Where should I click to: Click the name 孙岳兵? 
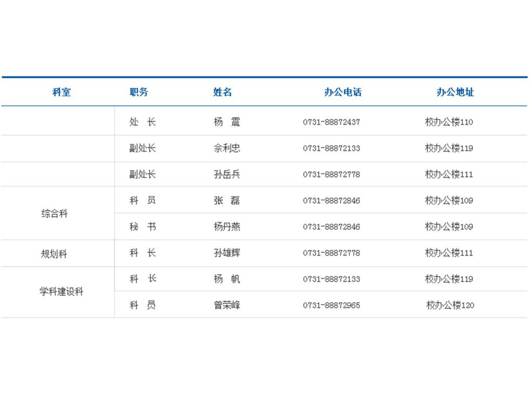(x=227, y=174)
